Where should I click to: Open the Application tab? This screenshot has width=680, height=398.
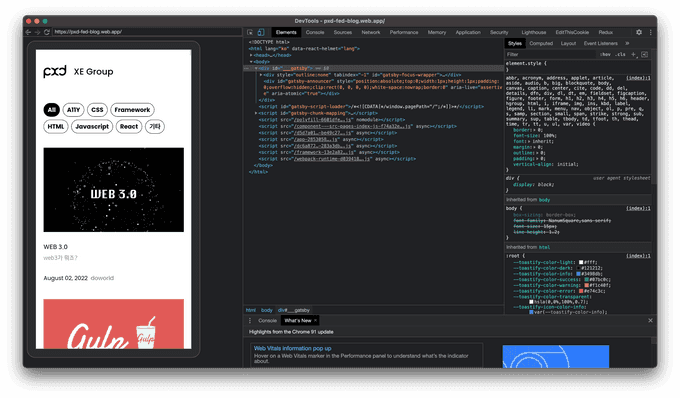[468, 33]
